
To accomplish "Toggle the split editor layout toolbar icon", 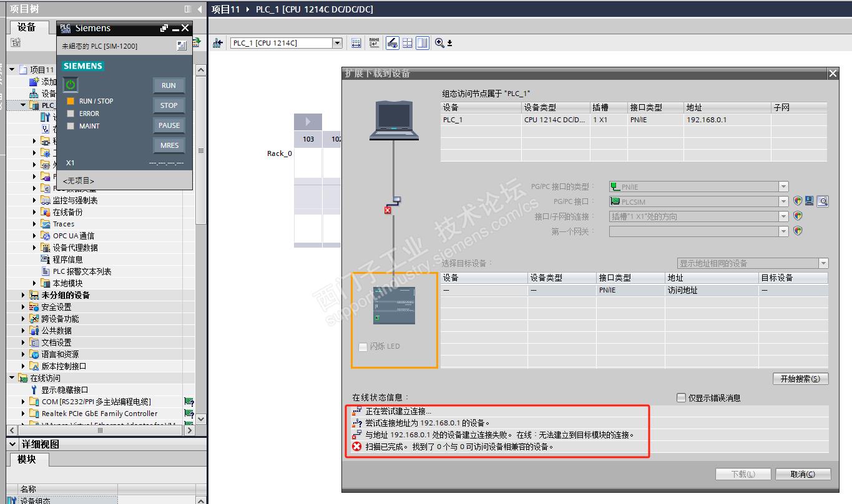I will click(x=423, y=43).
